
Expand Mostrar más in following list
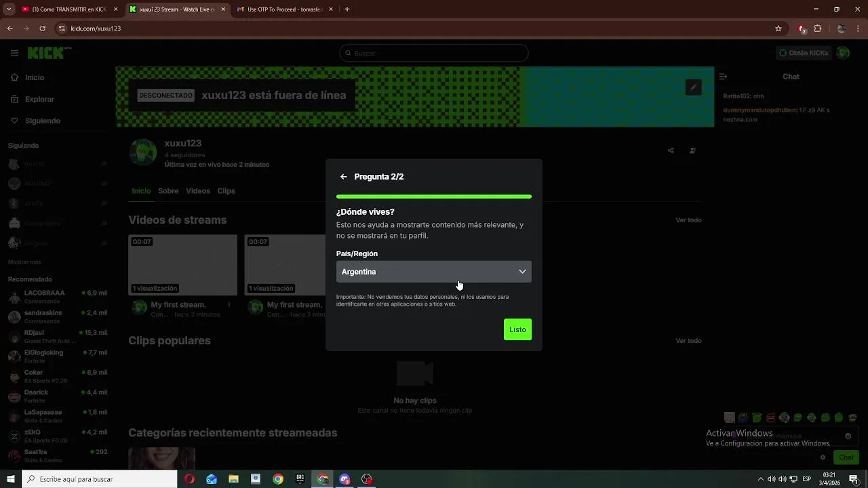(24, 262)
